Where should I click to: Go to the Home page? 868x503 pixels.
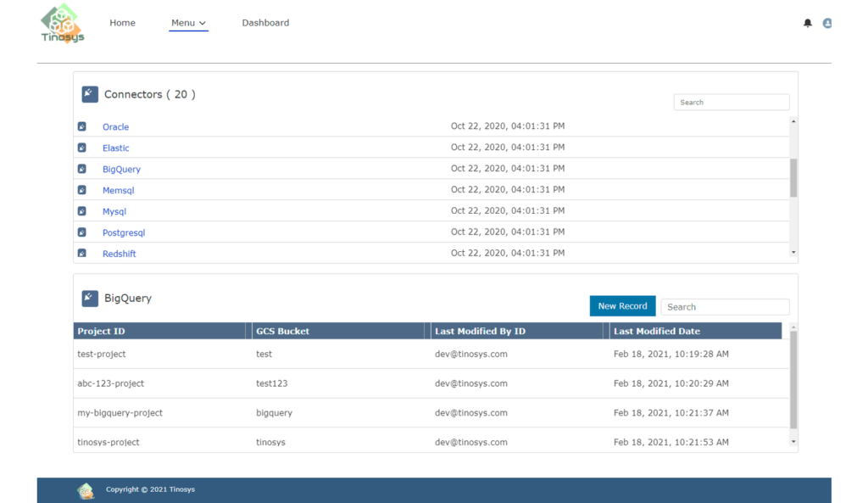click(122, 23)
